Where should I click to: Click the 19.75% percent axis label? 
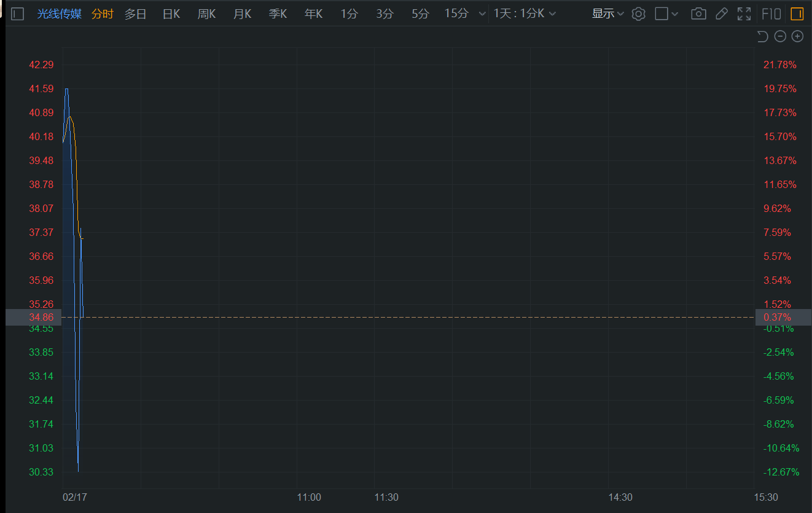[x=780, y=88]
